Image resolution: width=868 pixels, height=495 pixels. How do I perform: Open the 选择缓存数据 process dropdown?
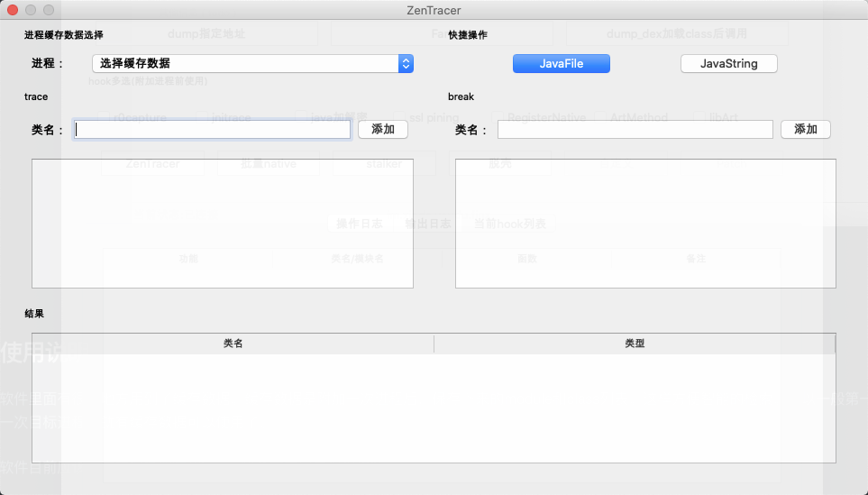click(x=252, y=64)
